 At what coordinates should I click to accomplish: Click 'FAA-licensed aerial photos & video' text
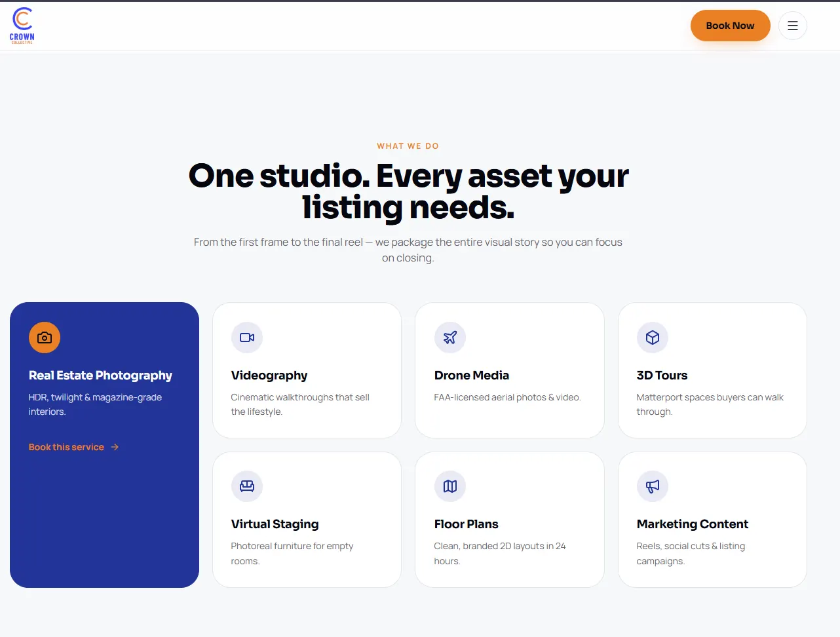coord(507,397)
